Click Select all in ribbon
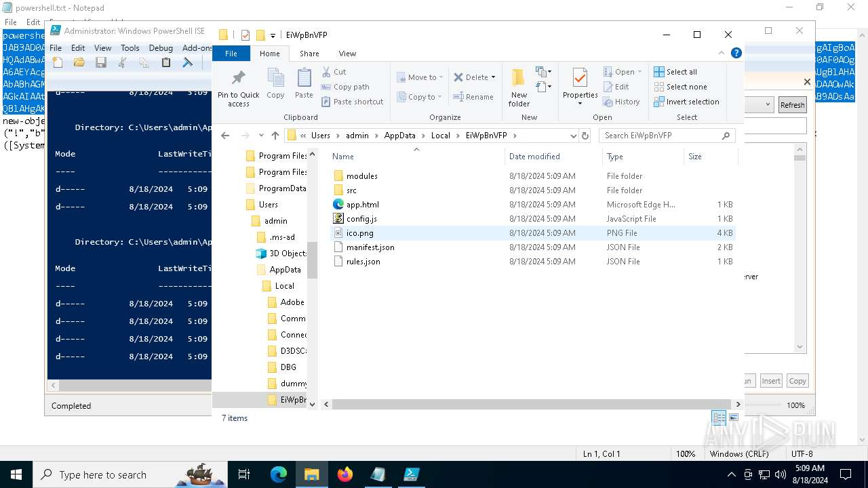 point(675,72)
